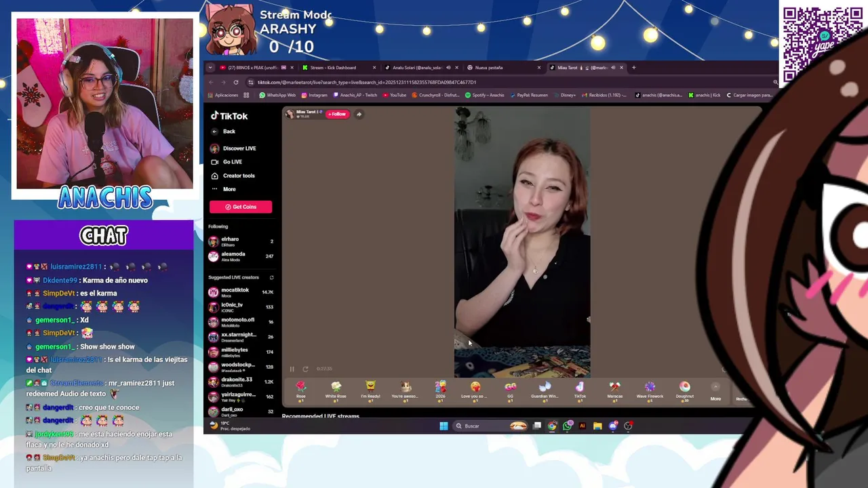Screen dimensions: 868x488
Task: Open the Aplicaciones apps shortcut
Action: 223,95
